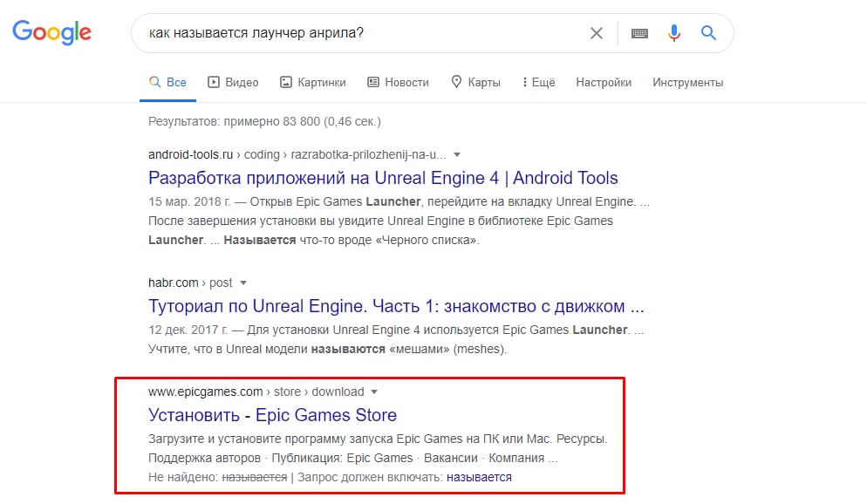Switch to the Картинки tab
The width and height of the screenshot is (867, 504).
312,82
